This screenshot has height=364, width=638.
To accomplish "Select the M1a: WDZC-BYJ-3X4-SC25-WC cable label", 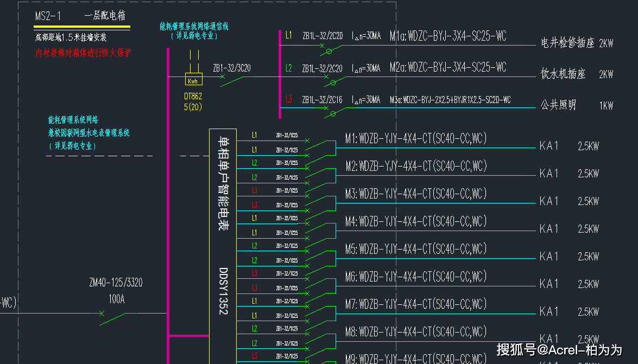I will pyautogui.click(x=448, y=36).
